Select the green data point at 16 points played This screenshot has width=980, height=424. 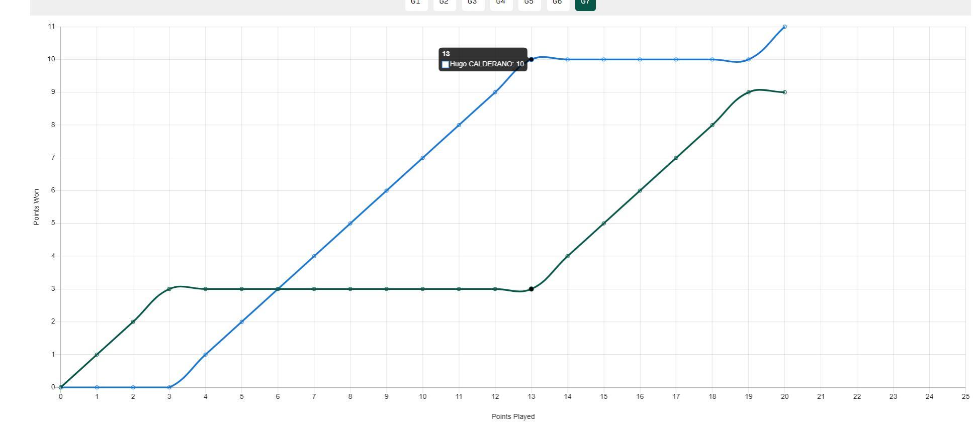tap(640, 190)
